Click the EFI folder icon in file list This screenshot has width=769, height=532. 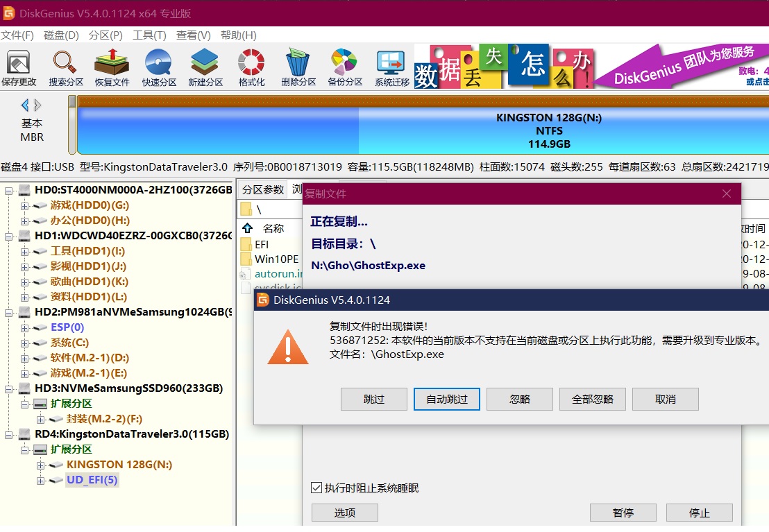[x=246, y=244]
